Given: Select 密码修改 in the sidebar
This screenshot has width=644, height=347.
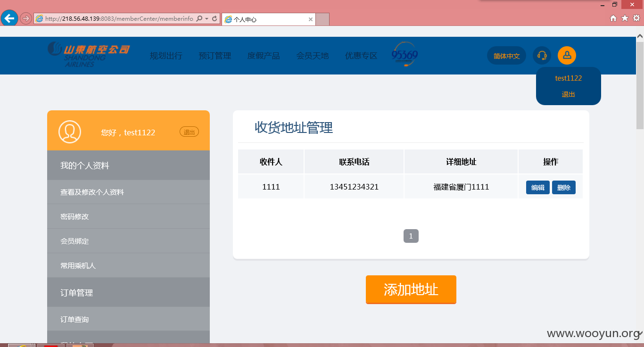Looking at the screenshot, I should (128, 216).
